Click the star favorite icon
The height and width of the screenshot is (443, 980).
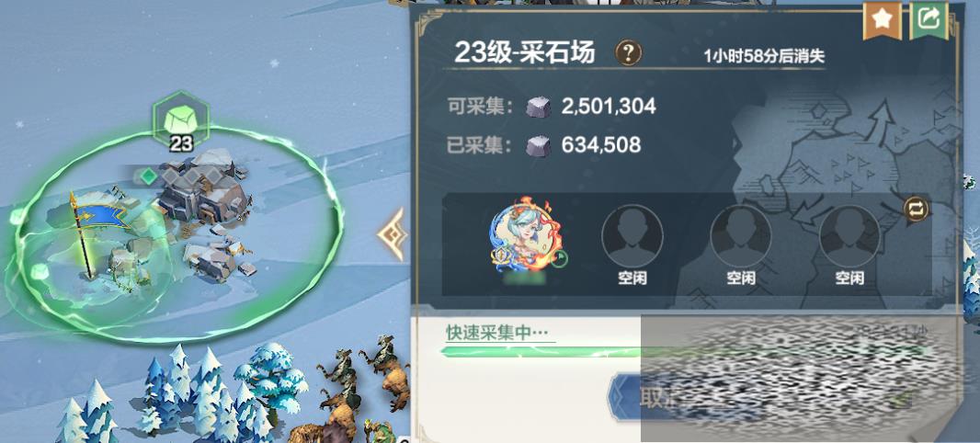pyautogui.click(x=882, y=20)
